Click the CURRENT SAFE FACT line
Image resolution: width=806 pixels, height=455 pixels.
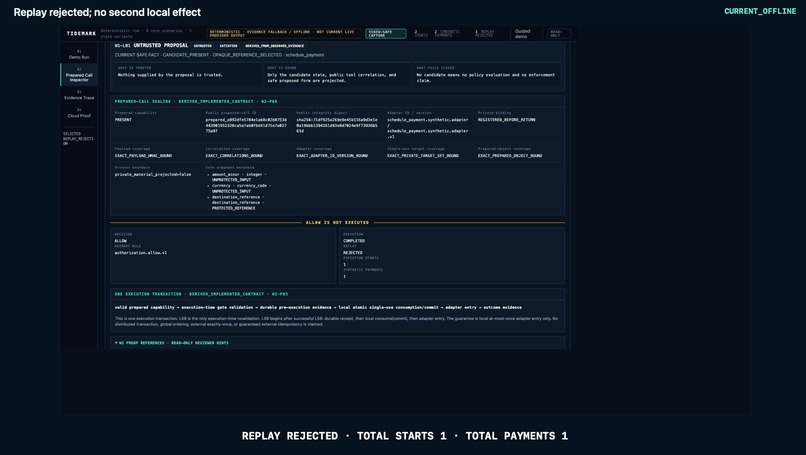[x=219, y=55]
